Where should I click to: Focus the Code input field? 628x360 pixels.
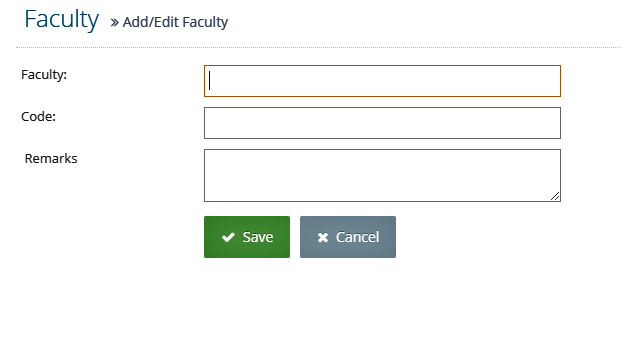click(382, 123)
